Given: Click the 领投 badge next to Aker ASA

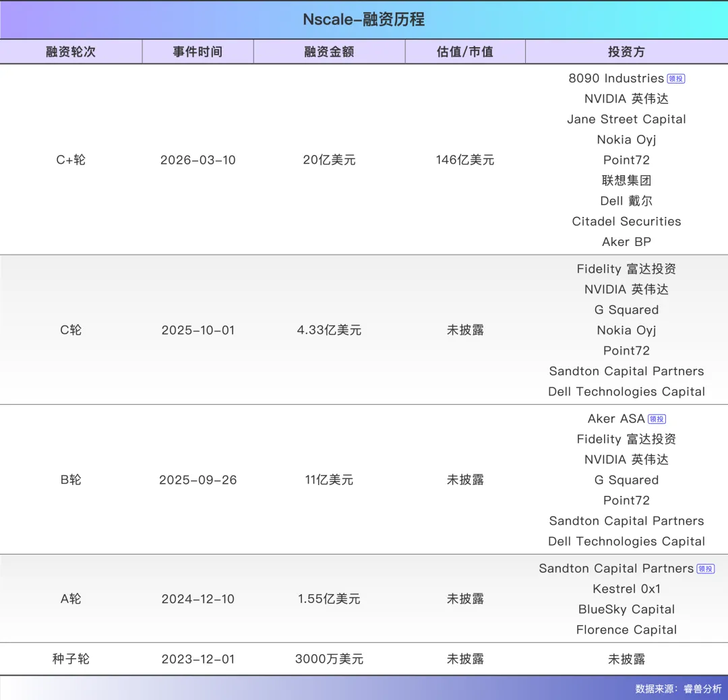Looking at the screenshot, I should pos(657,418).
